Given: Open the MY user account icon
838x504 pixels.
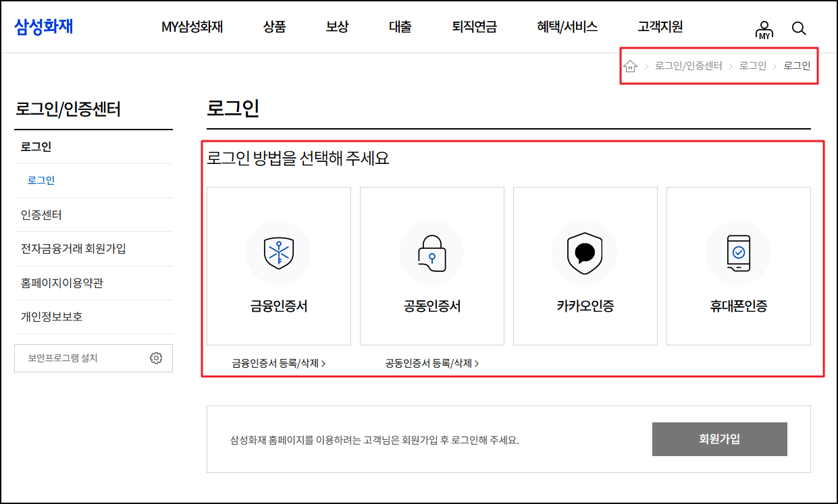Looking at the screenshot, I should pyautogui.click(x=764, y=29).
